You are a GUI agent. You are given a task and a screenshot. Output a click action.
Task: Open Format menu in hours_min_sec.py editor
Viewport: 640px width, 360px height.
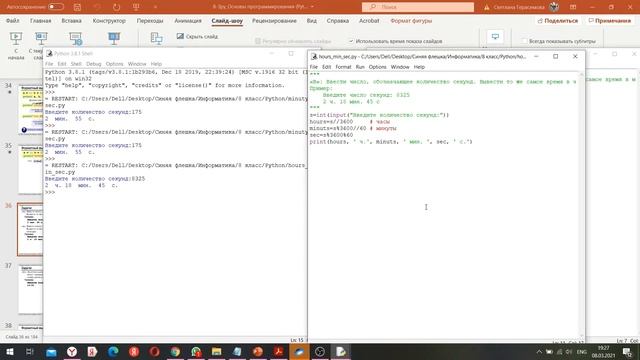[343, 67]
